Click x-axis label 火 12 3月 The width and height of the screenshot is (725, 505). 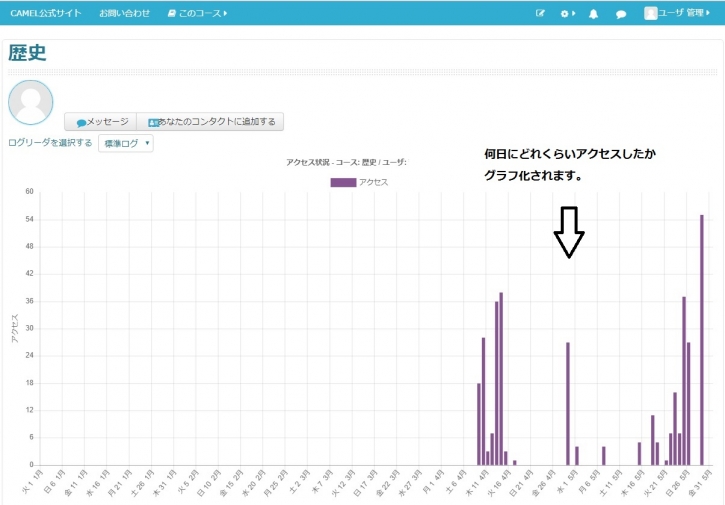(x=343, y=483)
